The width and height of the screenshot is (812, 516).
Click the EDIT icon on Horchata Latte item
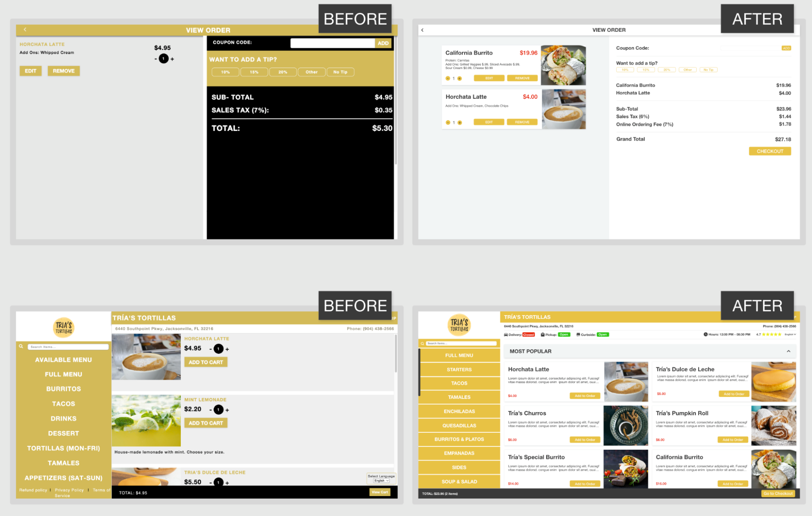click(488, 122)
